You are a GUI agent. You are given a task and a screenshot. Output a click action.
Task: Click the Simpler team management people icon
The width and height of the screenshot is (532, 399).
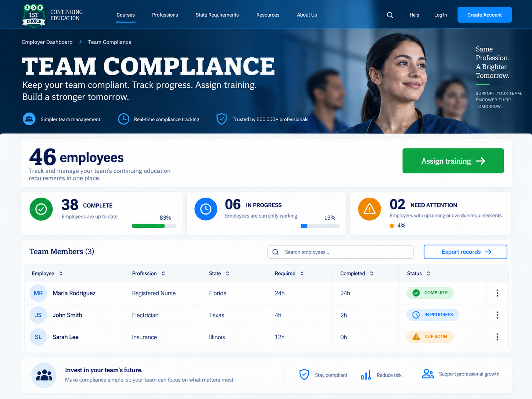coord(29,119)
